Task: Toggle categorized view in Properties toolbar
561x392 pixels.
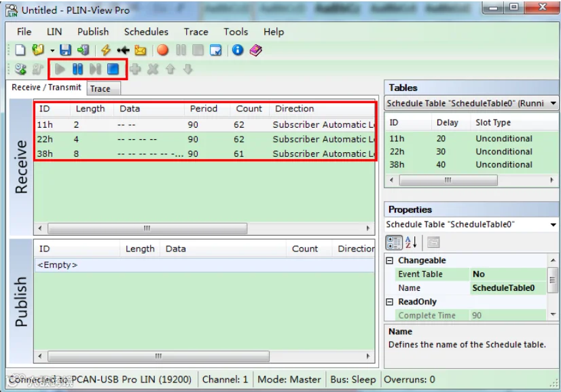Action: click(x=394, y=243)
